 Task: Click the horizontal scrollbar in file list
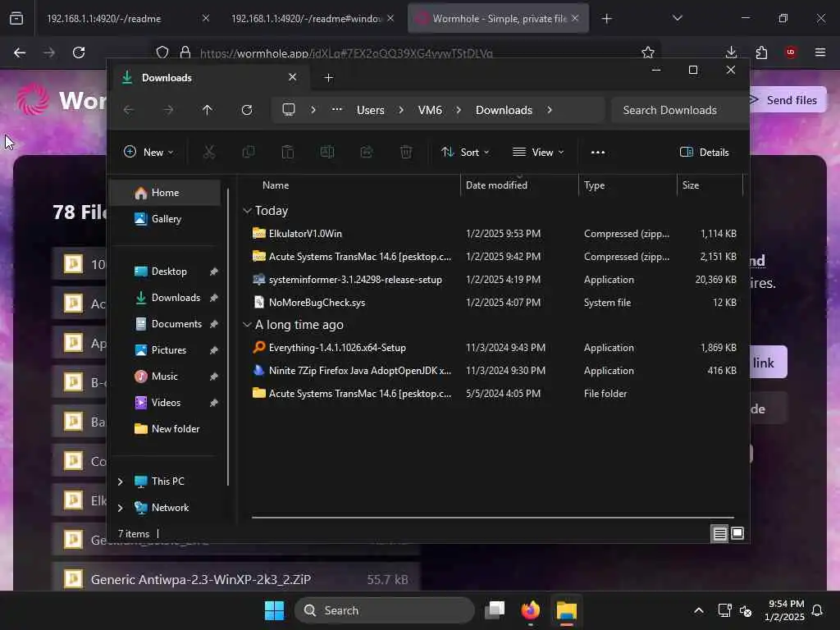(492, 518)
